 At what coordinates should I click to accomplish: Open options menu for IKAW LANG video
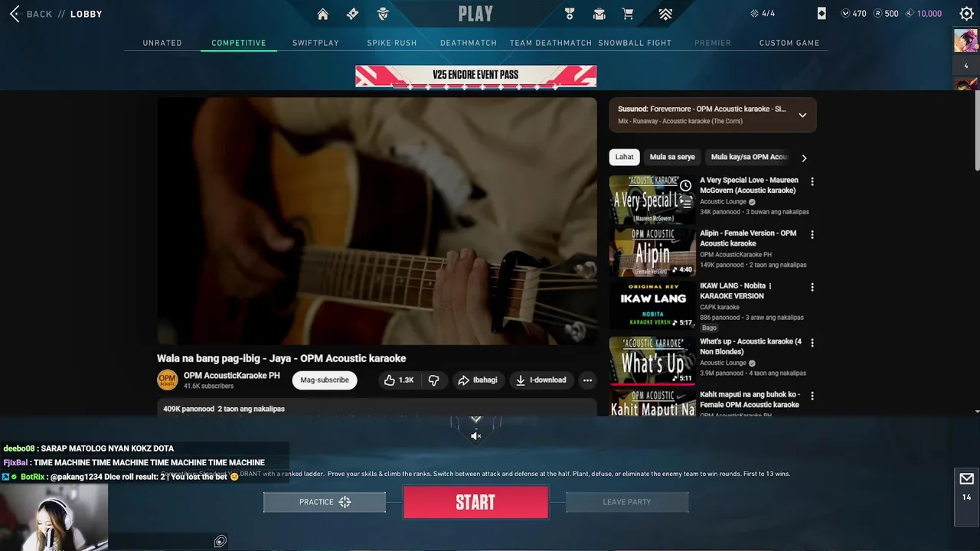click(x=812, y=288)
